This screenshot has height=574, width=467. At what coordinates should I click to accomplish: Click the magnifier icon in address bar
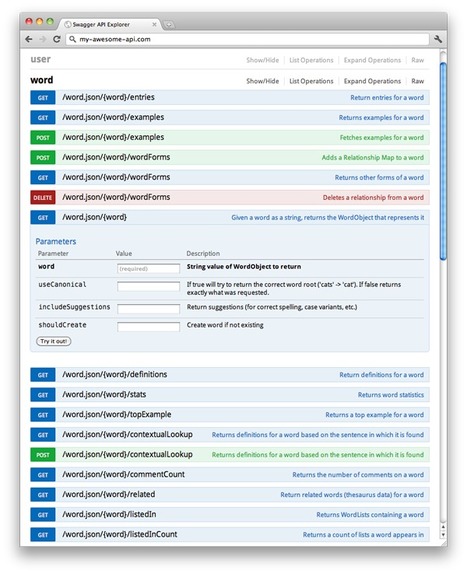(x=72, y=39)
